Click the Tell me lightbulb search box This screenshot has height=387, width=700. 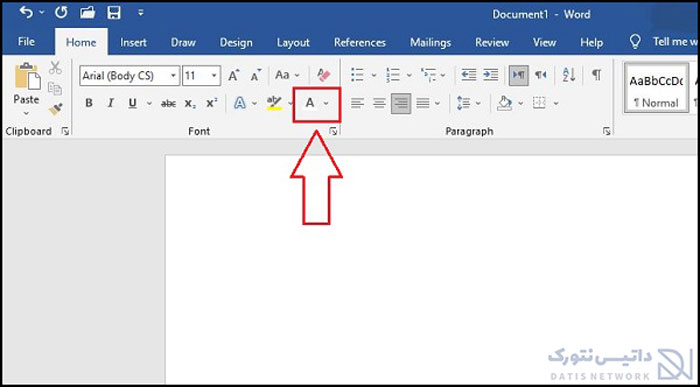663,42
